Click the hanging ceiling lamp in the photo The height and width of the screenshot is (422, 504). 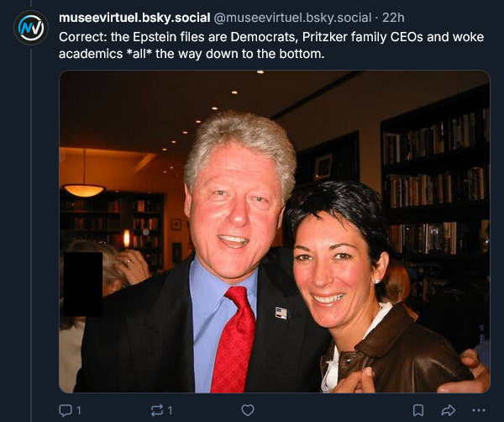coord(84,188)
